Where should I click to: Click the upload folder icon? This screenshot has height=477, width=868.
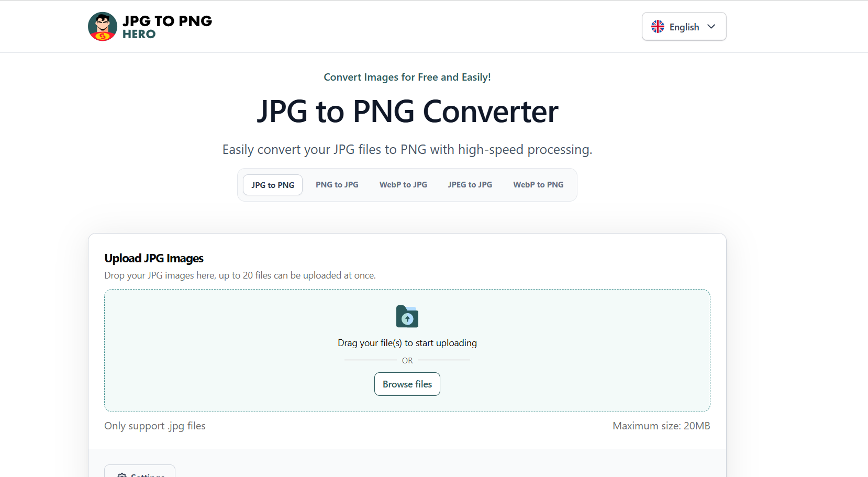point(407,317)
